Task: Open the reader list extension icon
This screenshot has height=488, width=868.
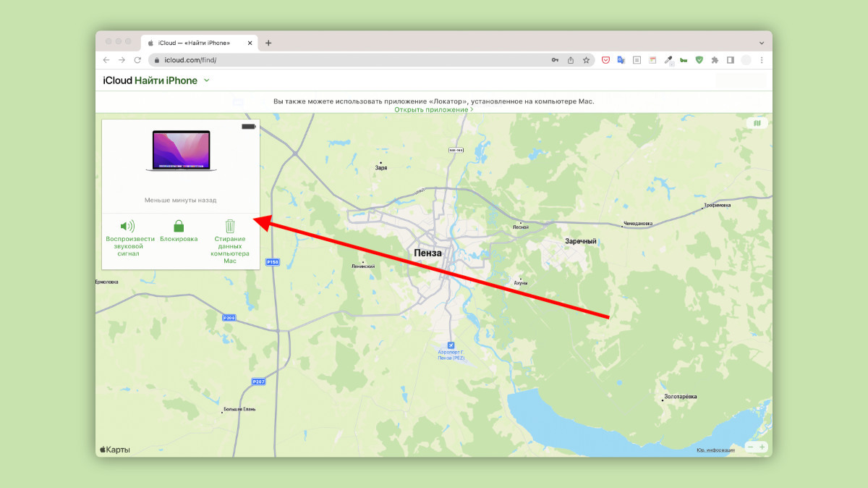Action: tap(637, 60)
